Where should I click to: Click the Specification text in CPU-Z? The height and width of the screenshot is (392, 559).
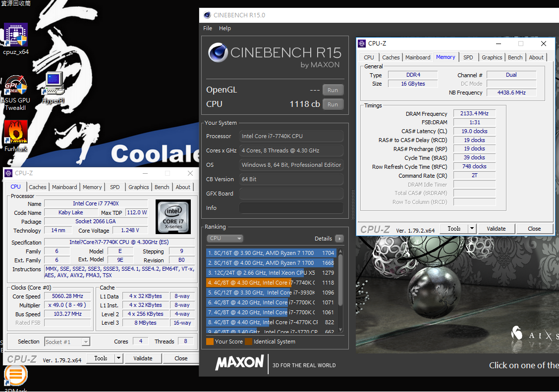119,242
